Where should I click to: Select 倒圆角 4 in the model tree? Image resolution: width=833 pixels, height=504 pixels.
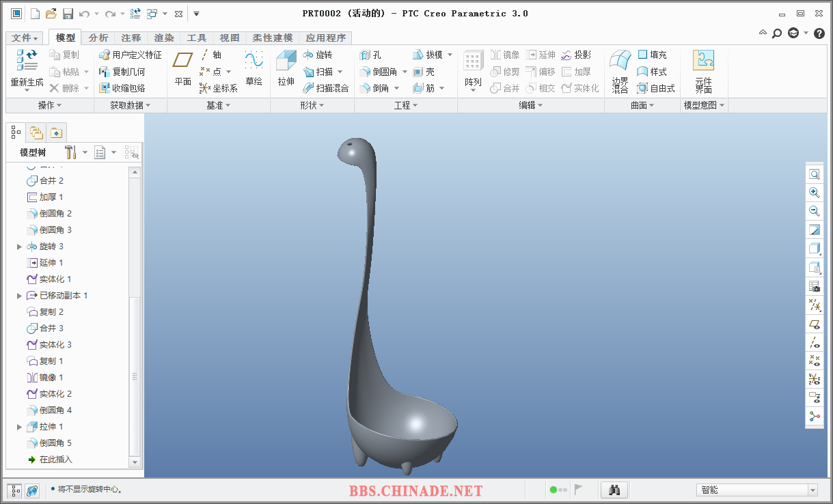coord(55,410)
